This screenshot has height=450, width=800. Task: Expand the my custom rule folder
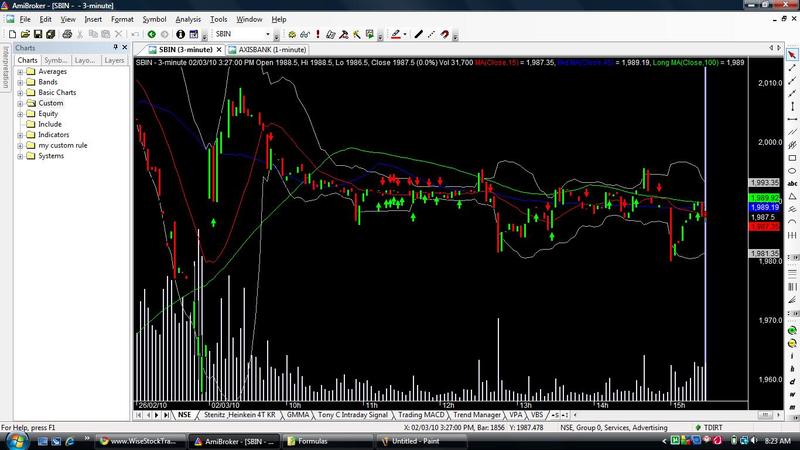point(20,145)
